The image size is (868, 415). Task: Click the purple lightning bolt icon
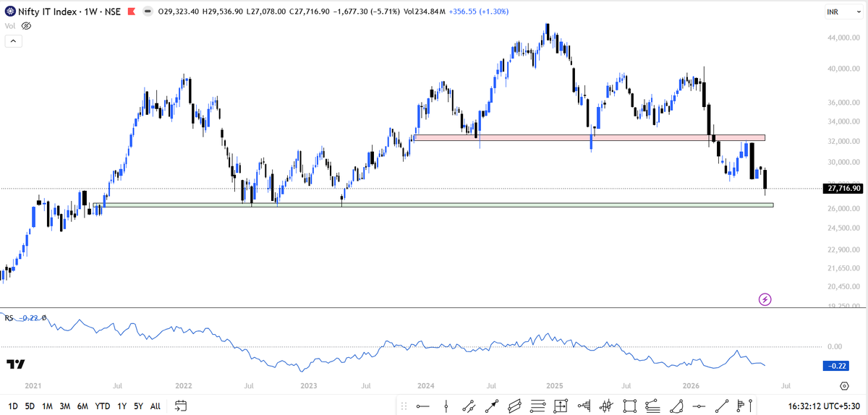[765, 299]
